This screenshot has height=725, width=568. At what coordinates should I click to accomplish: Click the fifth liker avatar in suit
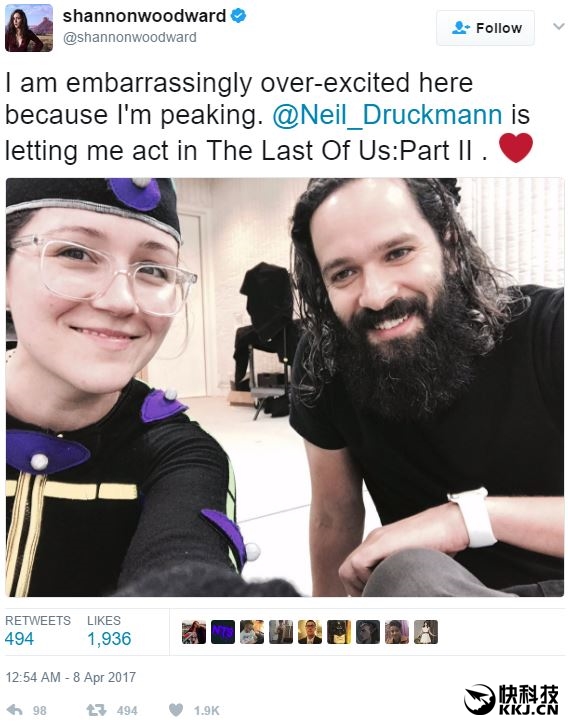310,632
